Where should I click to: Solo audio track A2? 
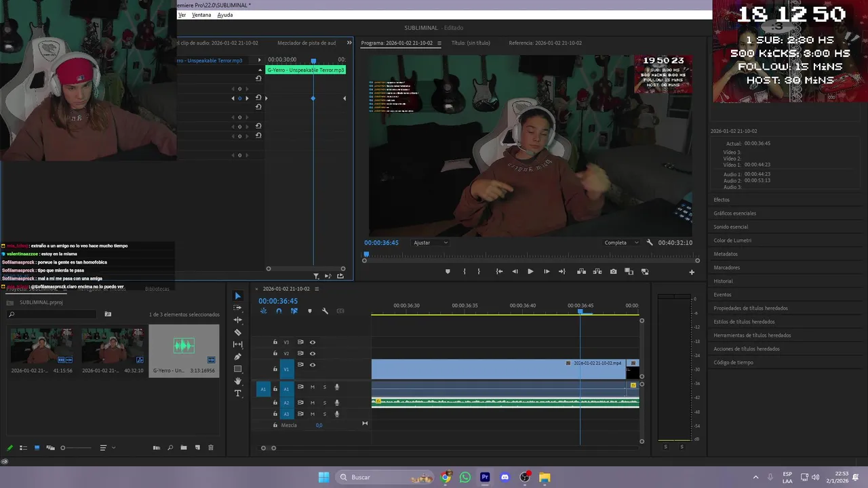[x=324, y=403]
